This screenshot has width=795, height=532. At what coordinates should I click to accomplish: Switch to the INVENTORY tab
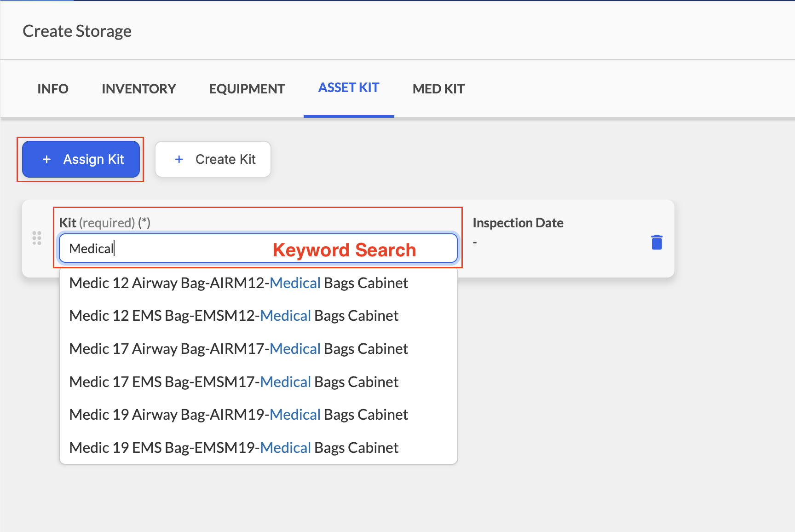pos(139,89)
